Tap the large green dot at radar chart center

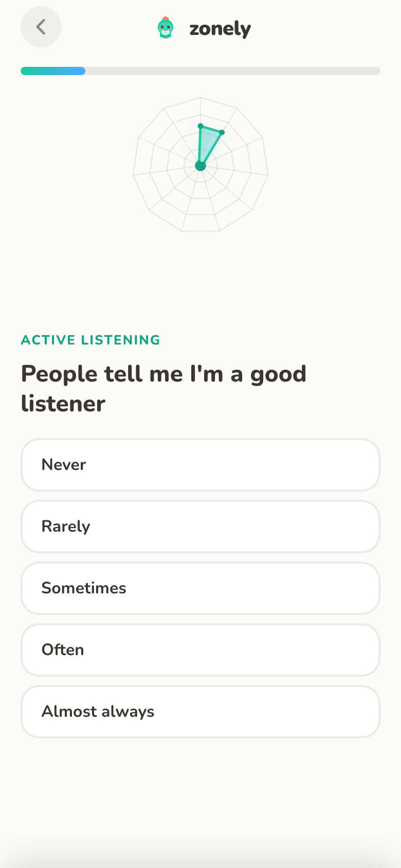200,166
